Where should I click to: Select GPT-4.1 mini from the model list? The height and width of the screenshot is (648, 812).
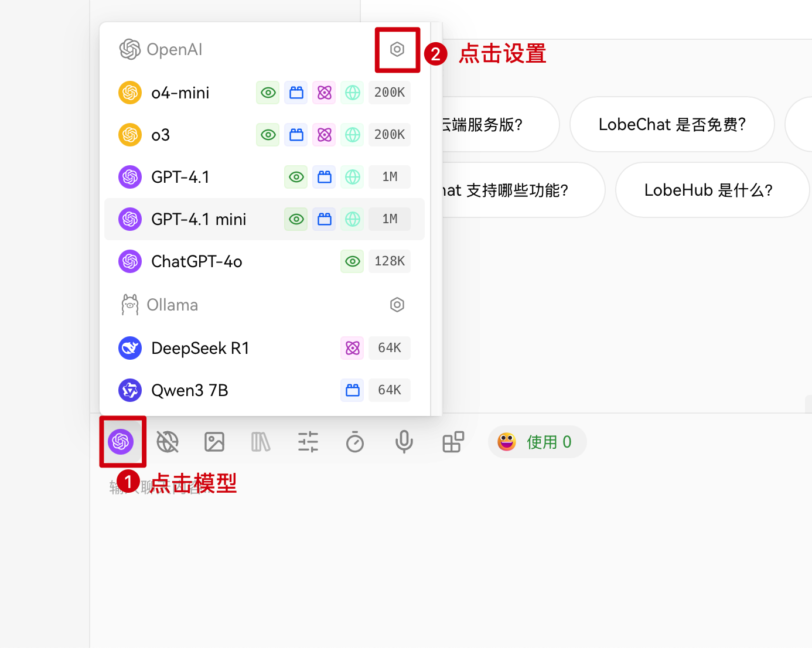[x=199, y=219]
